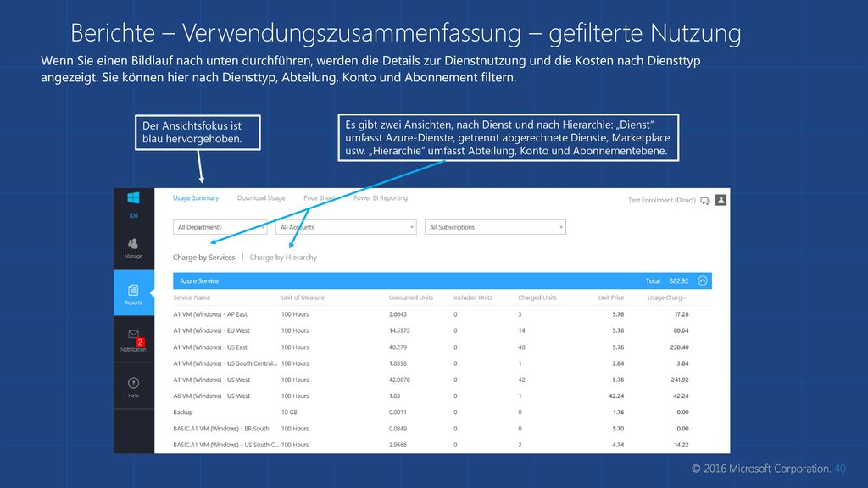Click the Windows logo in the sidebar
This screenshot has width=868, height=488.
coord(133,197)
